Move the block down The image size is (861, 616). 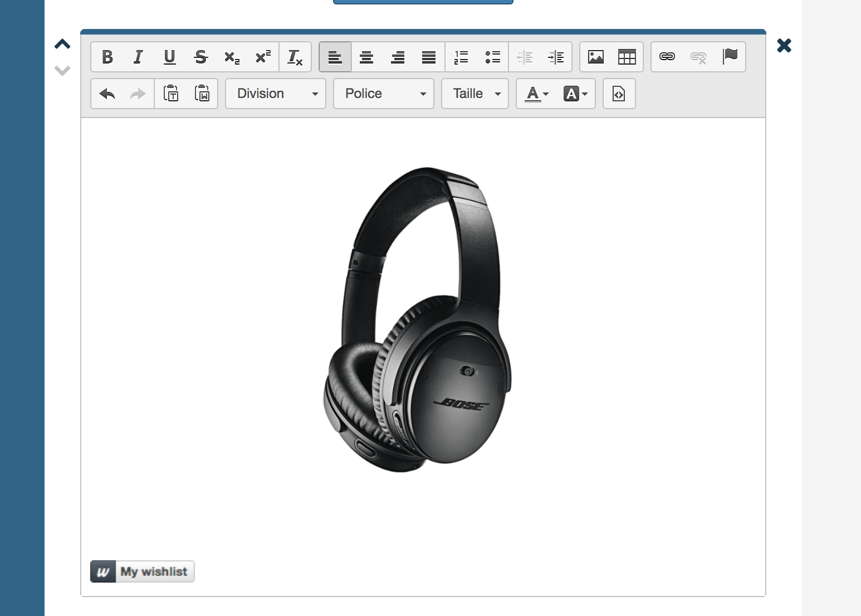pos(62,70)
